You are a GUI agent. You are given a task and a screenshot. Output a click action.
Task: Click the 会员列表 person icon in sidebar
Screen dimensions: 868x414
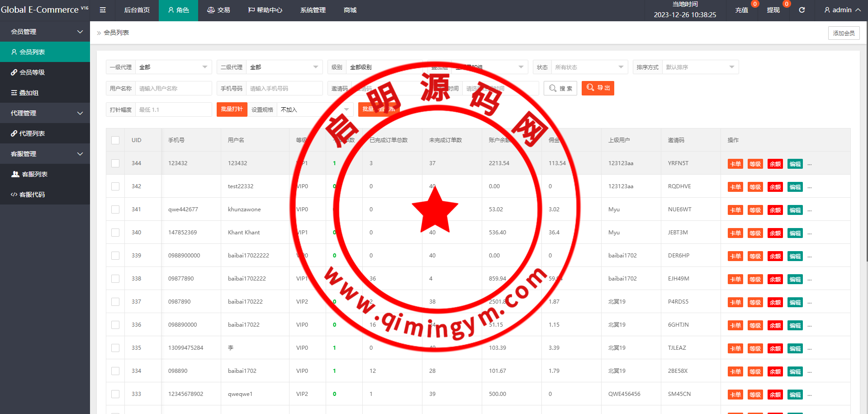[x=14, y=52]
